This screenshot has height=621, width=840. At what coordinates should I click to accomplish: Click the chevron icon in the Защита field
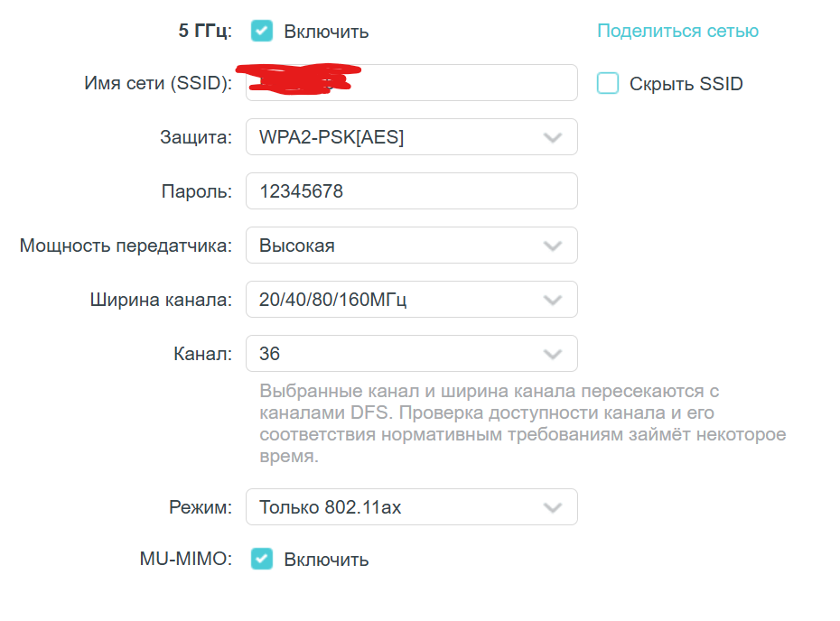click(x=552, y=137)
